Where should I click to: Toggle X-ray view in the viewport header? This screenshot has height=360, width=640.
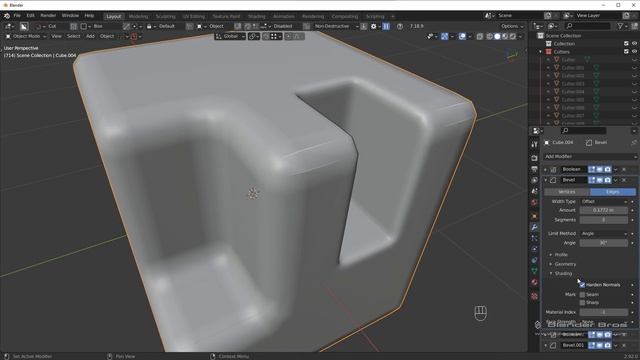pos(480,36)
